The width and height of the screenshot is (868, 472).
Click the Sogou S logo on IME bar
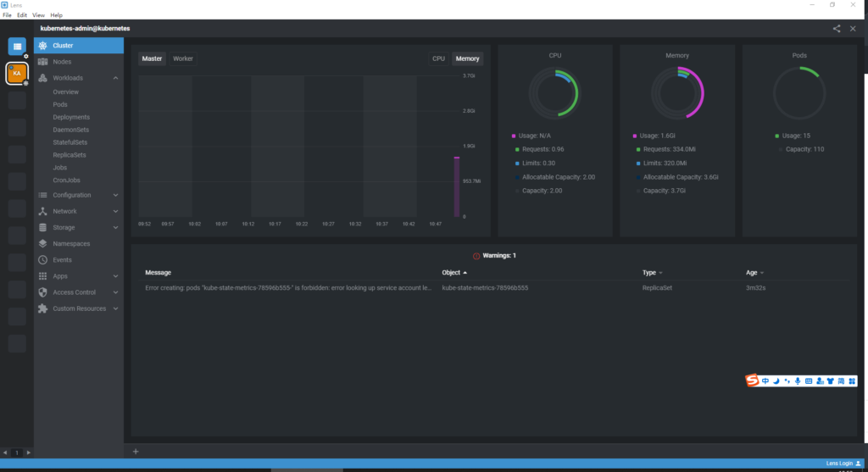tap(752, 380)
